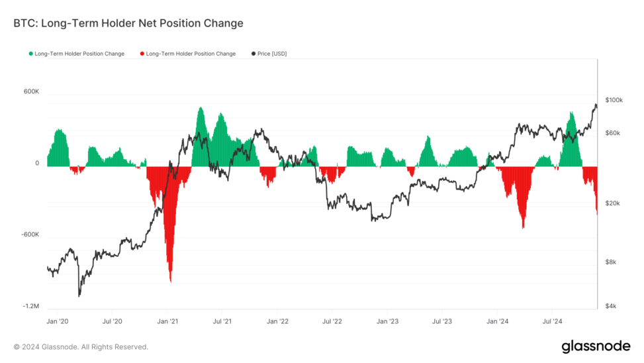Toggle the red Long-Term Holder Position Change series label
This screenshot has width=644, height=363.
click(191, 54)
